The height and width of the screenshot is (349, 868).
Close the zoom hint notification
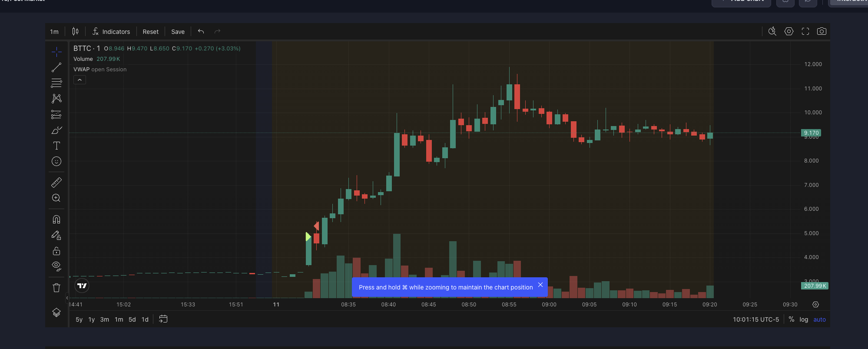tap(540, 285)
